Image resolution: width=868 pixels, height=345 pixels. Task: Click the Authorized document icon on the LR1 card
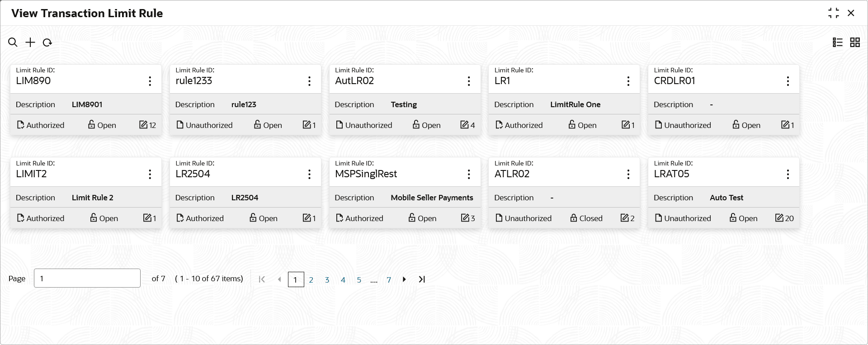click(499, 125)
